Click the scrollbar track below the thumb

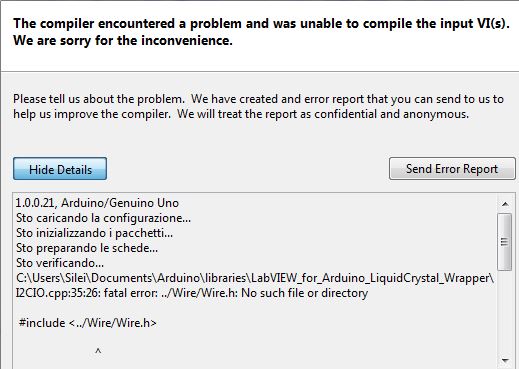click(x=505, y=312)
